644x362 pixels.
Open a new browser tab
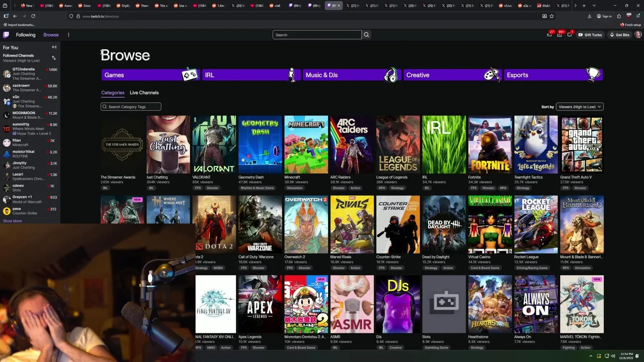pyautogui.click(x=584, y=6)
